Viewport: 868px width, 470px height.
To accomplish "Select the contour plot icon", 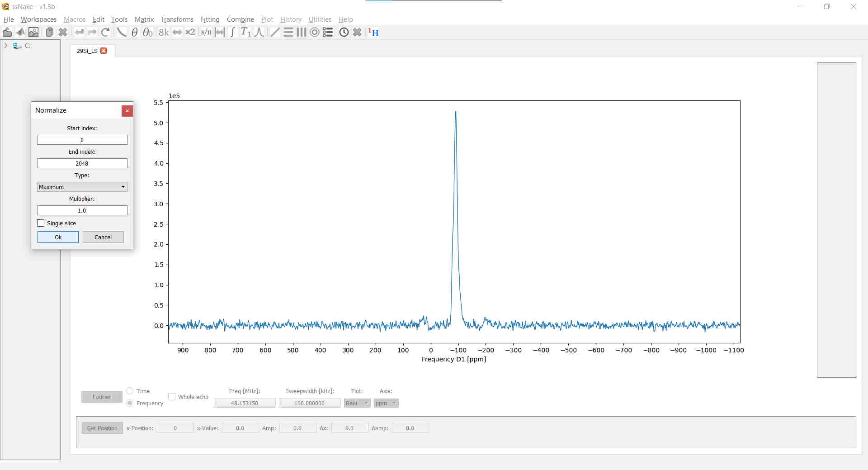I will pyautogui.click(x=315, y=32).
